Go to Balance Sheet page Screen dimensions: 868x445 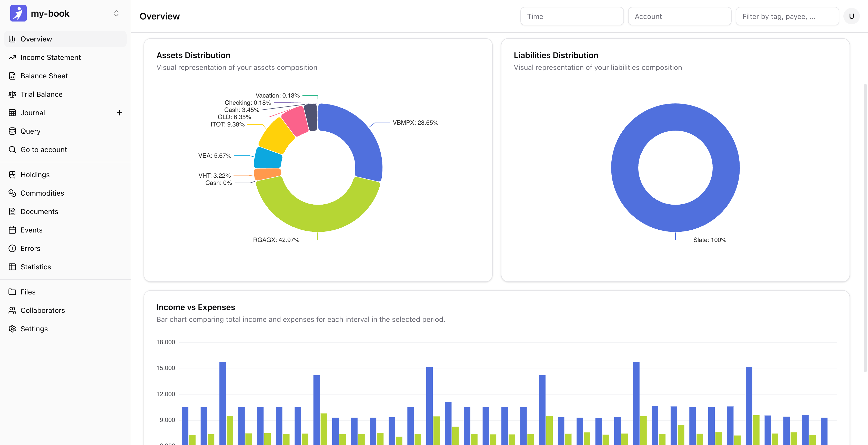(44, 76)
